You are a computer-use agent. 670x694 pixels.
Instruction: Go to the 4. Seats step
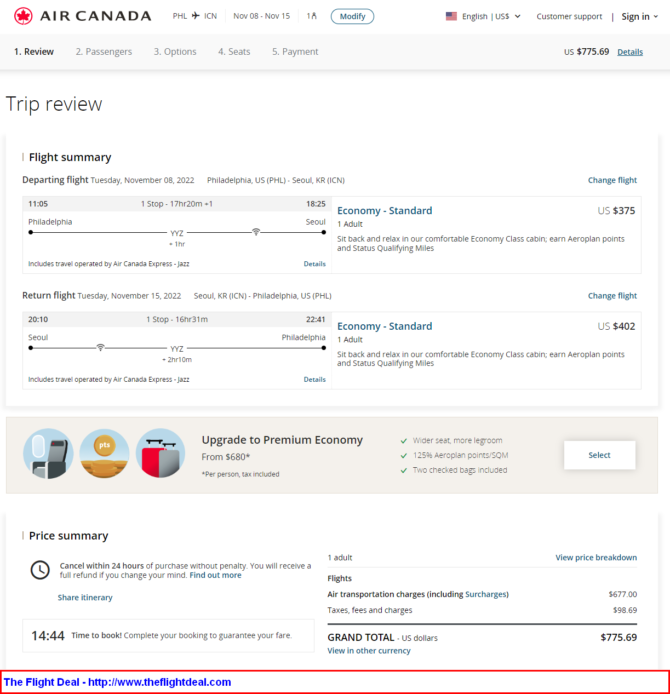click(234, 52)
